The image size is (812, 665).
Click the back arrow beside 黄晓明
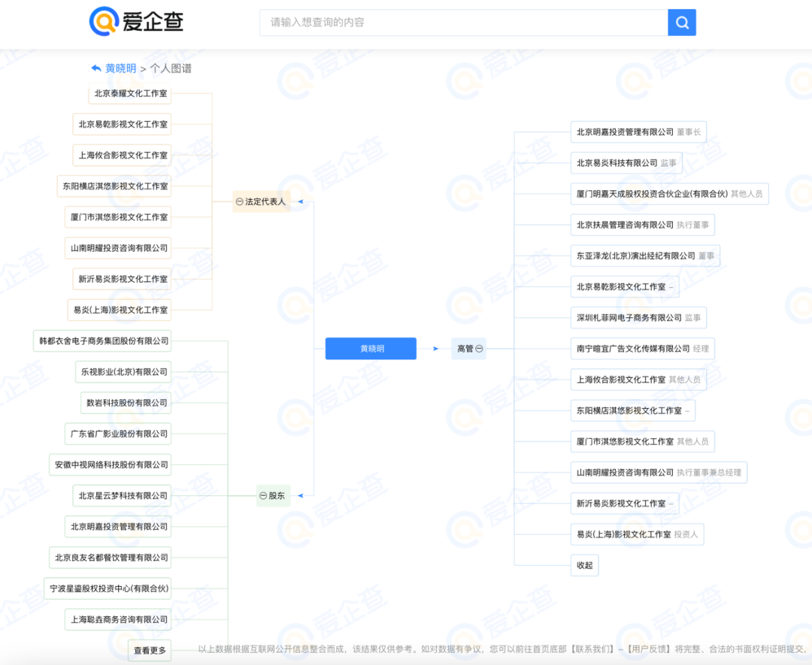(x=95, y=68)
